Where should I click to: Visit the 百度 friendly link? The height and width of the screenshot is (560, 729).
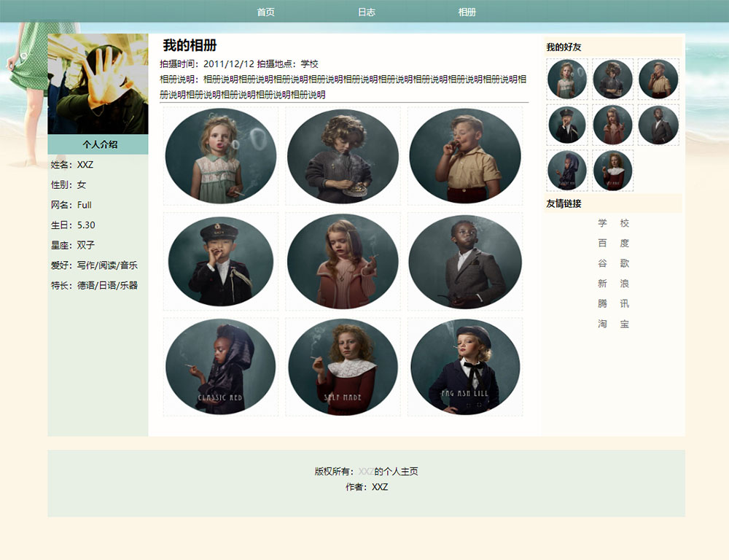[613, 244]
